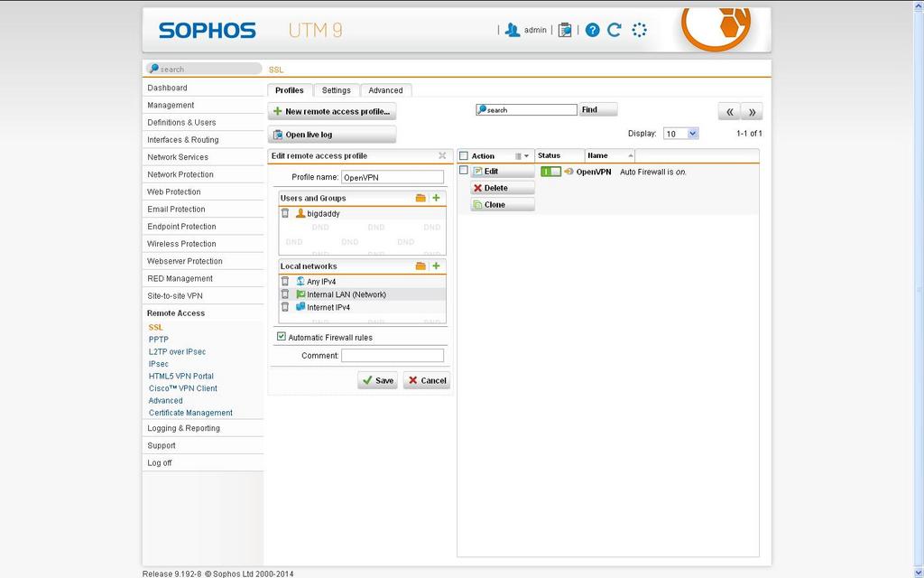Click the sidebar search box
Viewport: 924px width, 578px height.
(203, 69)
